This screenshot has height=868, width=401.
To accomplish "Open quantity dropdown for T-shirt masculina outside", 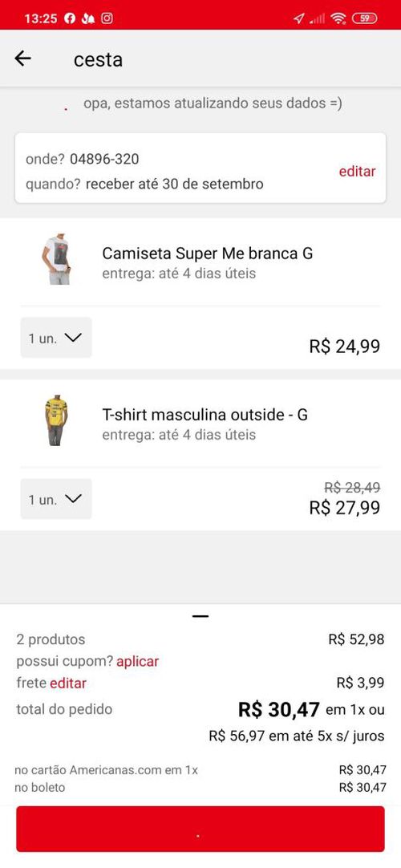I will (56, 499).
